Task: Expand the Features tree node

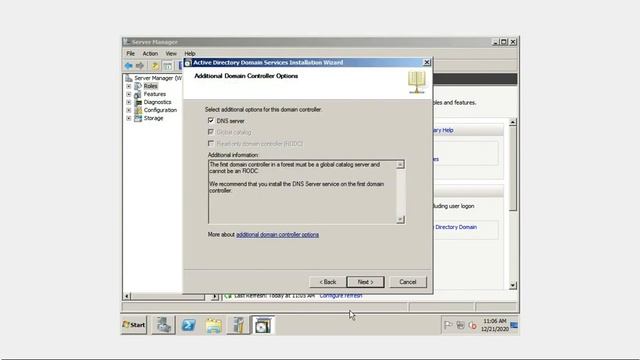Action: pos(129,94)
